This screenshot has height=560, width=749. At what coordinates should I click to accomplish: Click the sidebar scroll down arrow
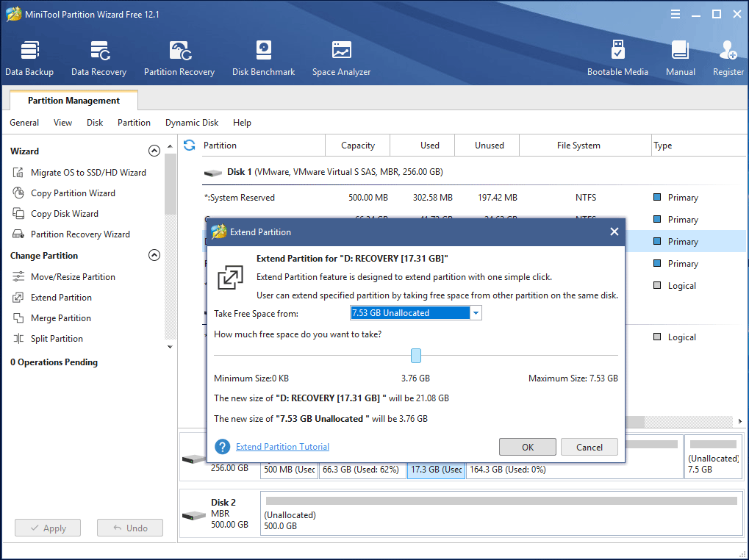tap(170, 347)
